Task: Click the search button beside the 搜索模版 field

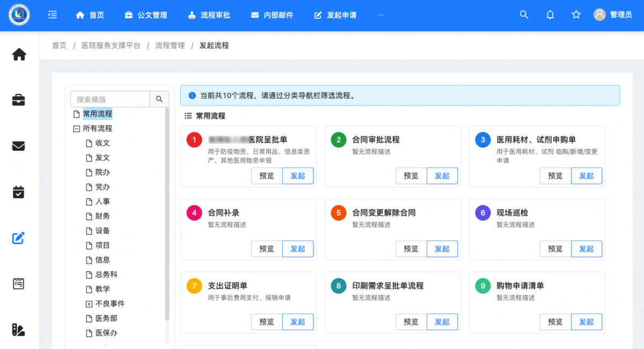Action: pyautogui.click(x=159, y=99)
